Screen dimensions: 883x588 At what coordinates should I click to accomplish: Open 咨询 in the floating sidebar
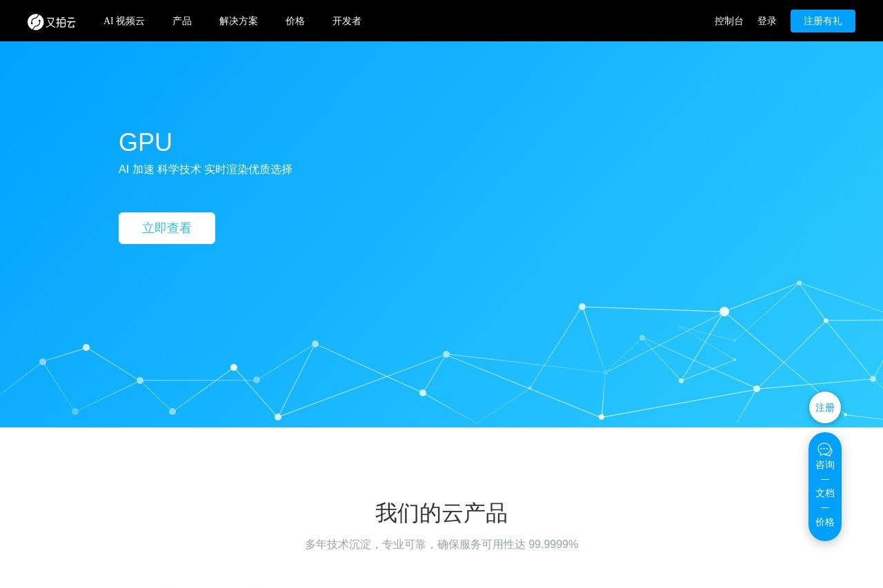click(825, 465)
